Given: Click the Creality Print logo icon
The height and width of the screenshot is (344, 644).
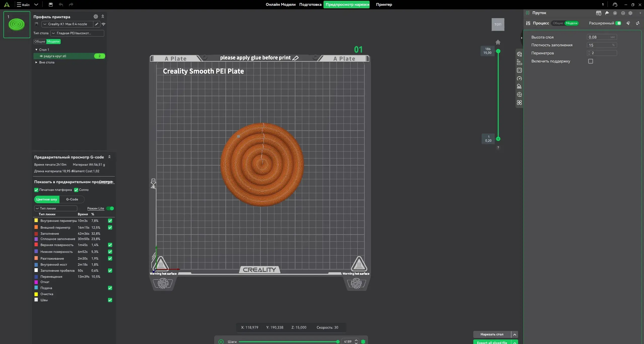Looking at the screenshot, I should point(7,5).
